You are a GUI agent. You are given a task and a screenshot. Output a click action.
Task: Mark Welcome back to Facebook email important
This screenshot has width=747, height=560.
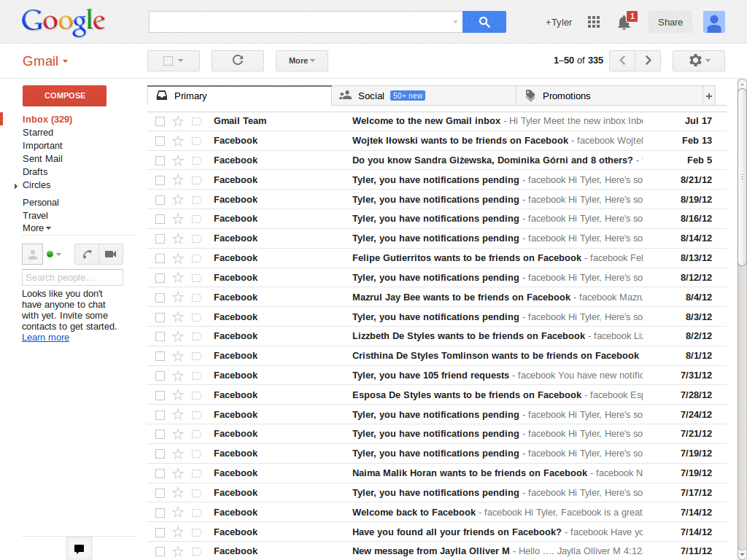click(197, 513)
